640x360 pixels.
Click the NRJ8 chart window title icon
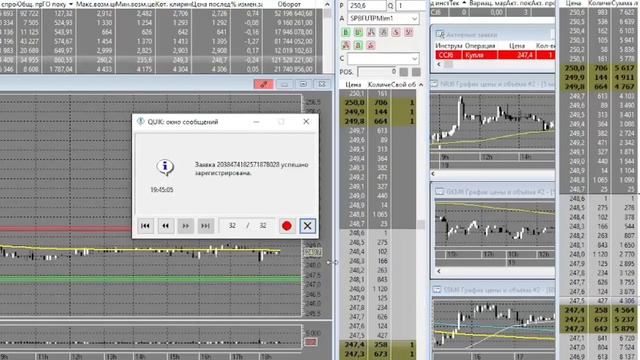(x=434, y=84)
